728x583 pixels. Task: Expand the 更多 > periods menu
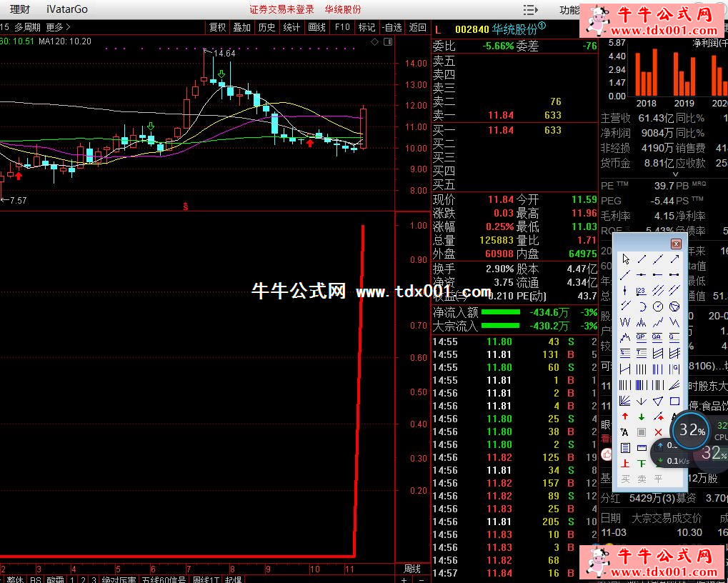tap(59, 27)
